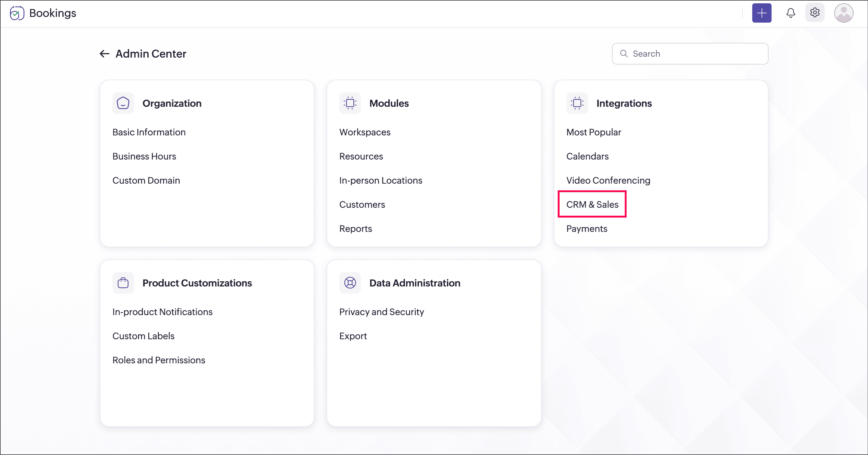Click the Modules section icon

coord(350,103)
